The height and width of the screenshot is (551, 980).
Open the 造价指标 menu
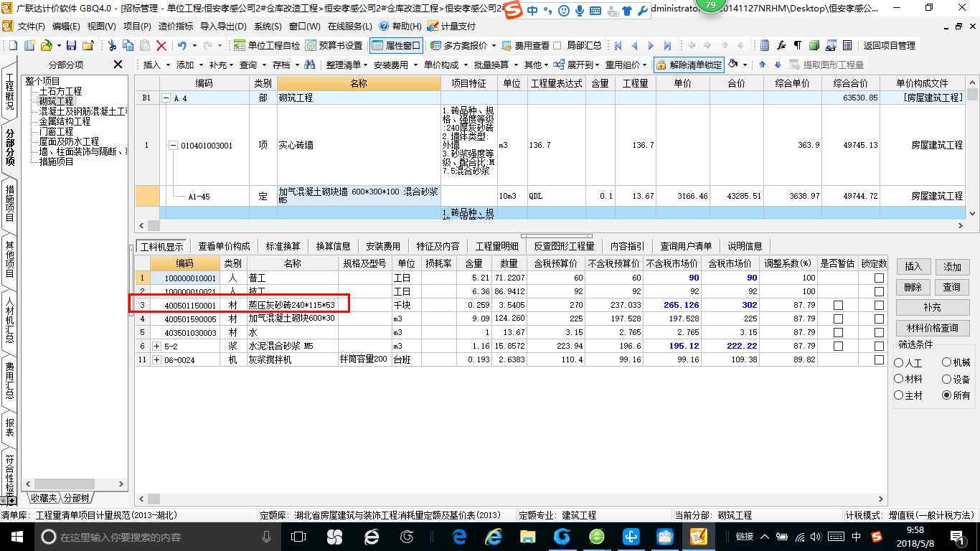[x=176, y=26]
